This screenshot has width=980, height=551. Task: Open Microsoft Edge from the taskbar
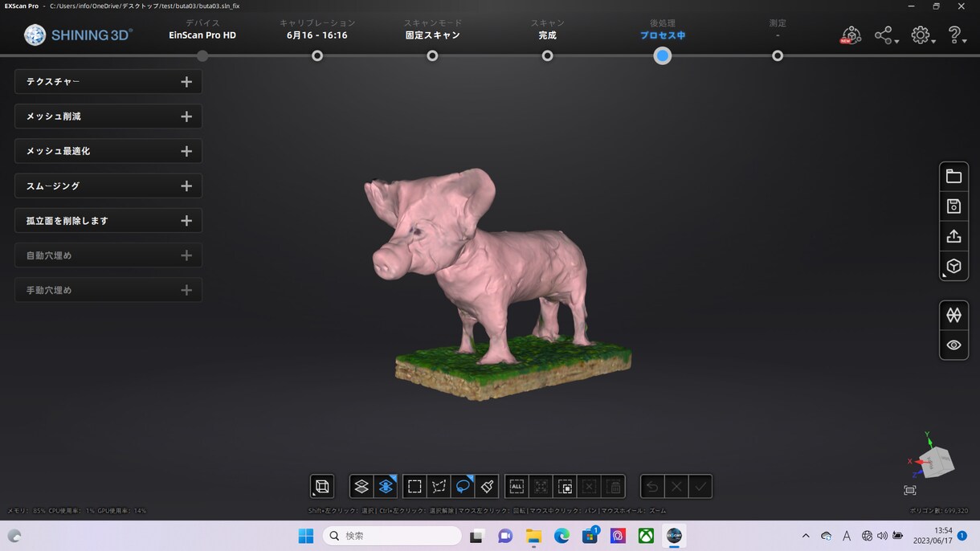[561, 536]
